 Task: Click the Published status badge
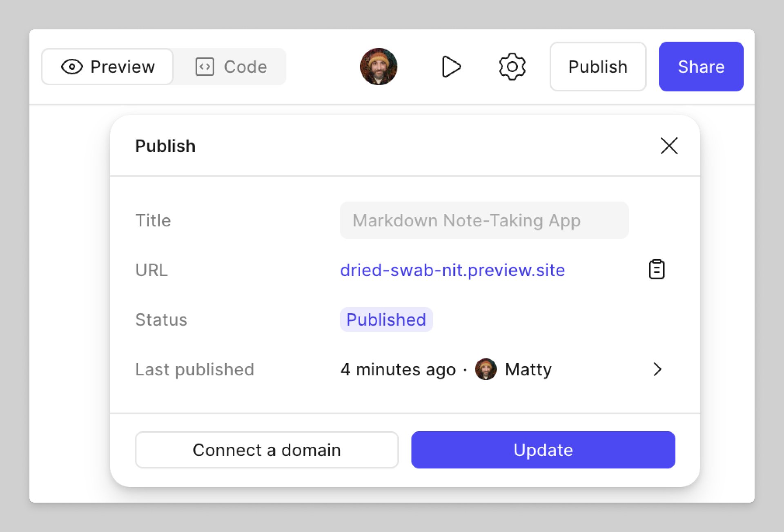click(386, 319)
